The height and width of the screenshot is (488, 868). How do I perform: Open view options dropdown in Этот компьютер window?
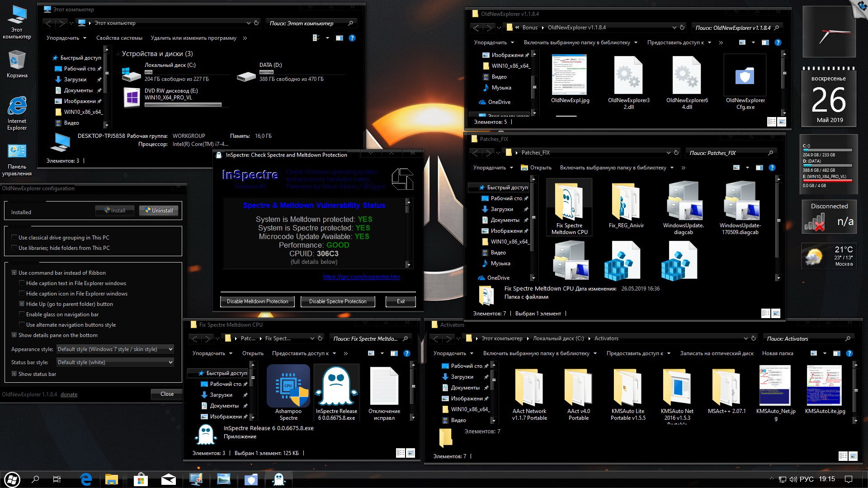pyautogui.click(x=327, y=38)
